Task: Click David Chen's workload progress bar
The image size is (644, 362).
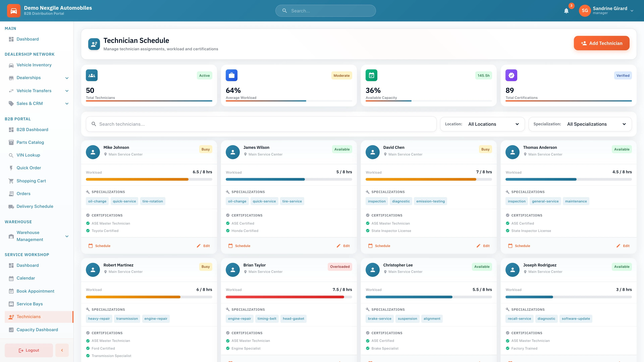Action: tap(428, 179)
